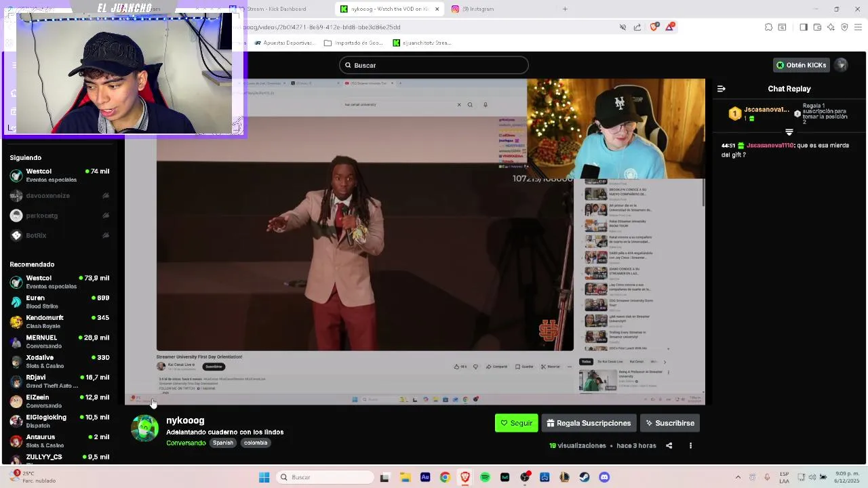The height and width of the screenshot is (488, 868).
Task: Open Brave Wallet icon
Action: pos(817,27)
